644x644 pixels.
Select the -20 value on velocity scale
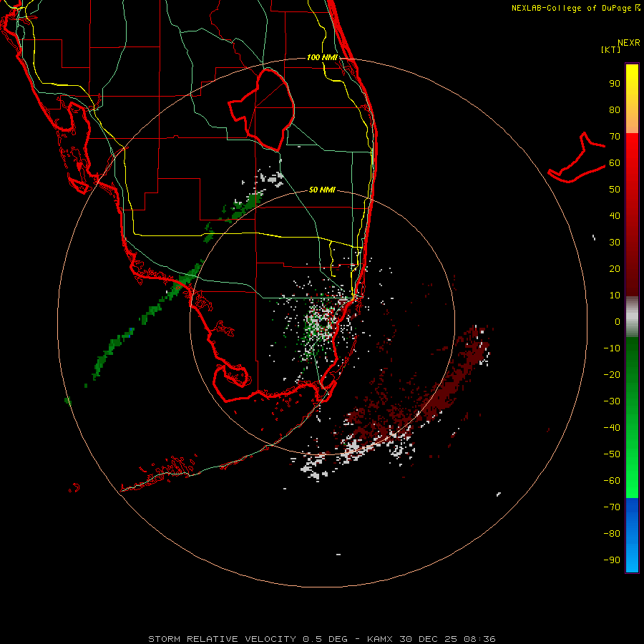pyautogui.click(x=612, y=375)
